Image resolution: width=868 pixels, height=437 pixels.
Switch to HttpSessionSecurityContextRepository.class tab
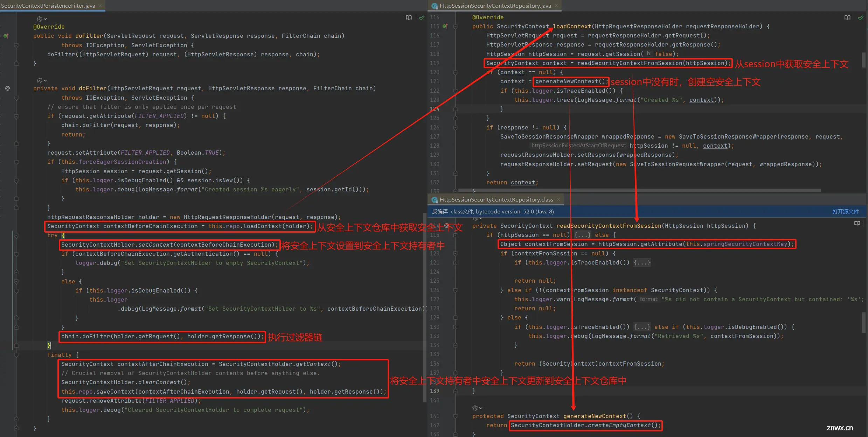click(496, 200)
